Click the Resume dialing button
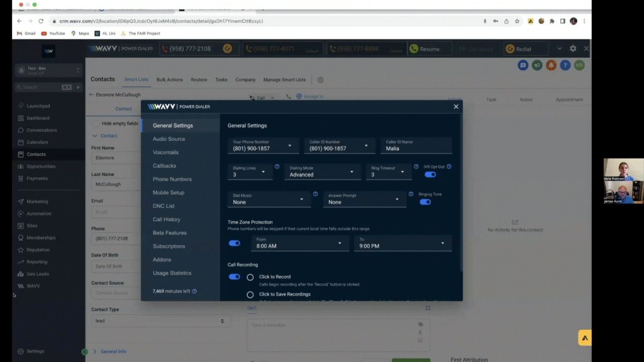644x362 pixels. pos(430,49)
